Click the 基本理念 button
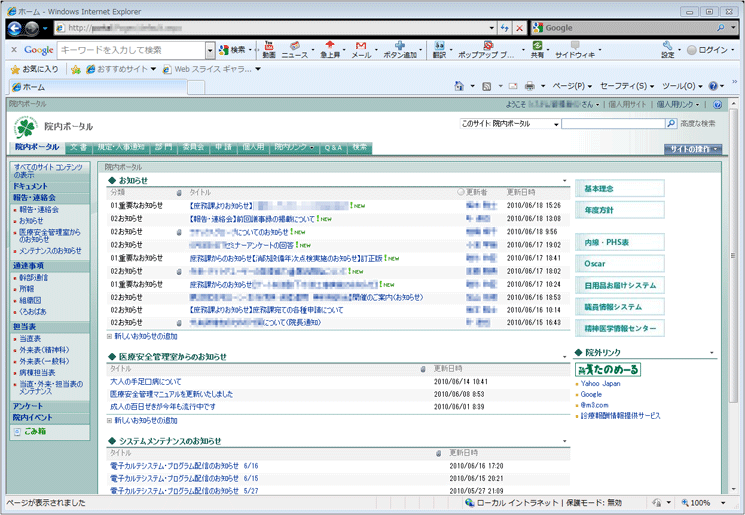This screenshot has width=745, height=515. coord(619,189)
